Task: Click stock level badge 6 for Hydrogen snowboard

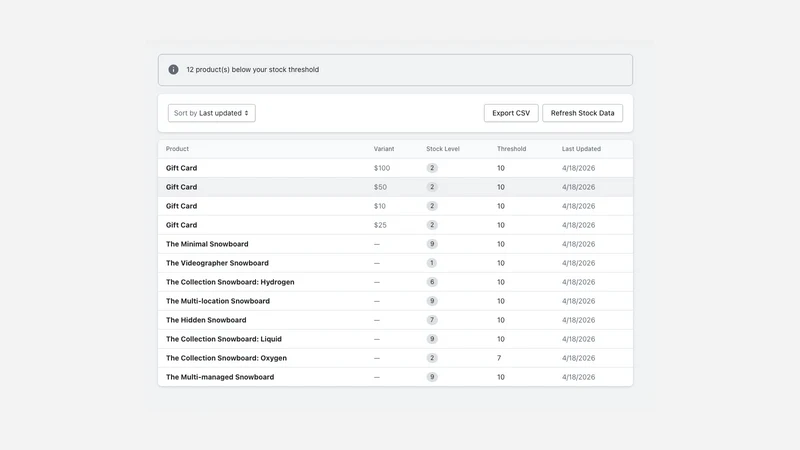Action: pos(432,282)
